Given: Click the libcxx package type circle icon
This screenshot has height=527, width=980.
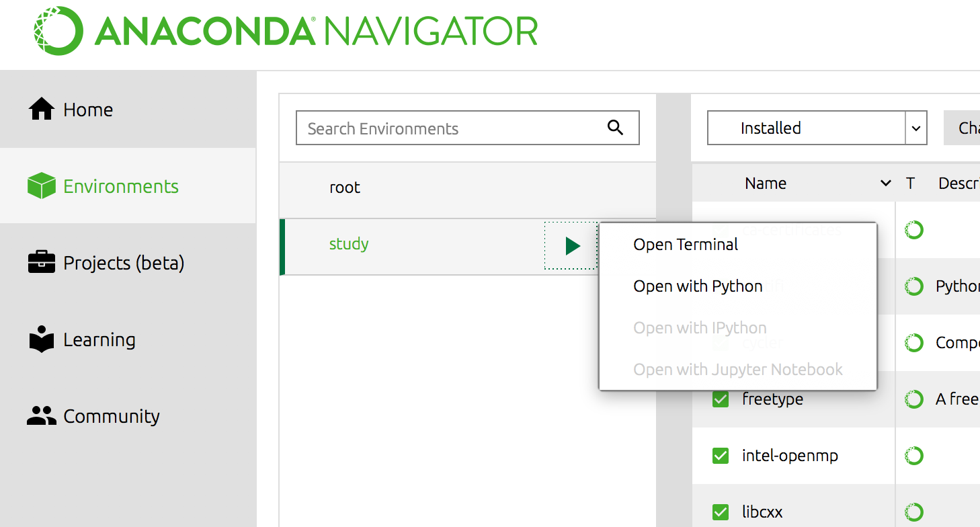Looking at the screenshot, I should (914, 512).
